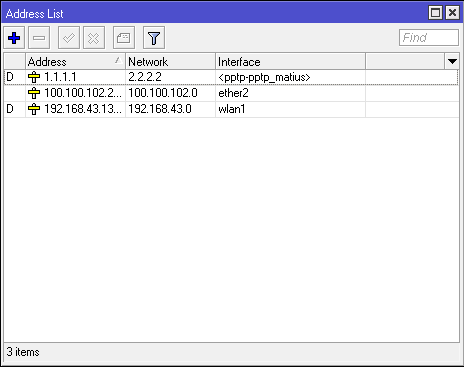Sort by the Interface column header

point(290,61)
